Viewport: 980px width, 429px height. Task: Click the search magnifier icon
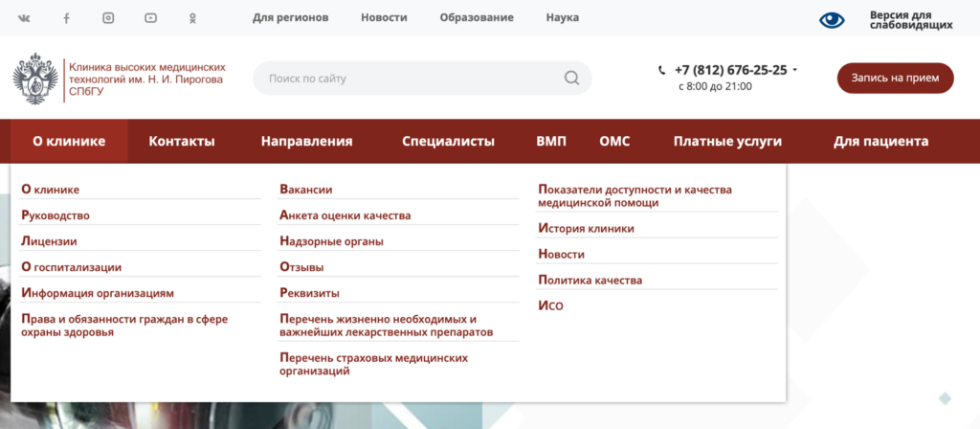(x=572, y=79)
